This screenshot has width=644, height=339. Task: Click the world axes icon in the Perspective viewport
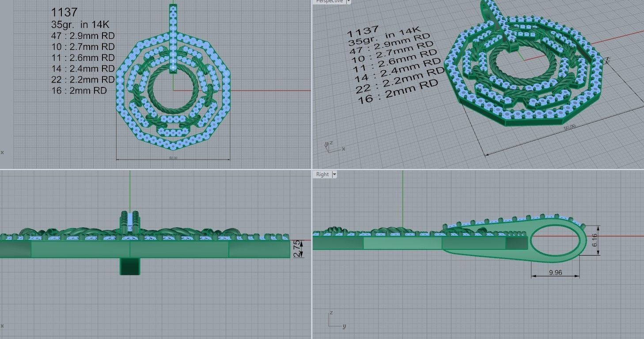point(333,147)
